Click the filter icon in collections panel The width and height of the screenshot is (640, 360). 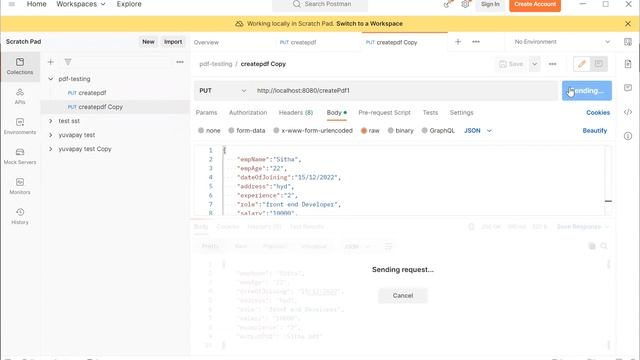click(68, 62)
